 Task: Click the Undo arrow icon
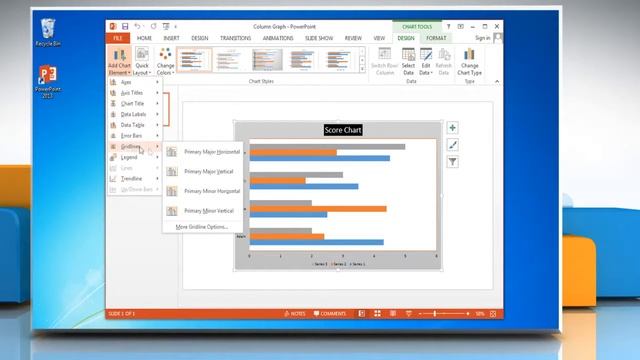[138, 27]
